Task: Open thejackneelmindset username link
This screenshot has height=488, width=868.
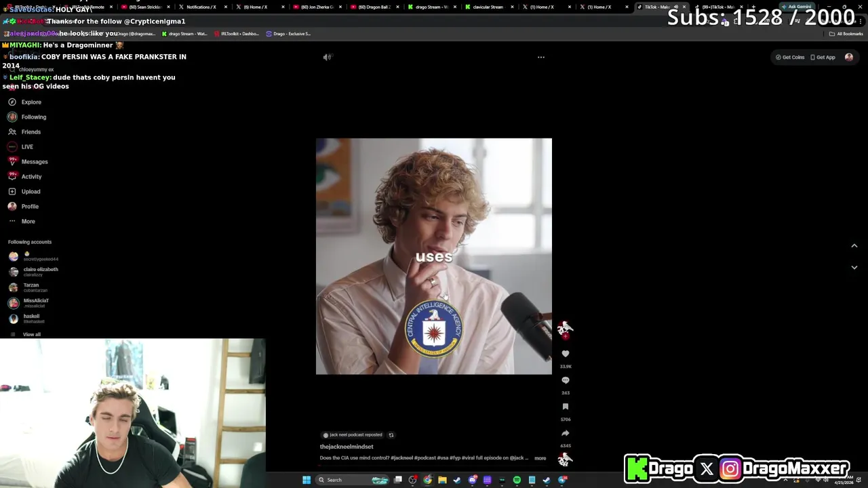Action: click(347, 447)
